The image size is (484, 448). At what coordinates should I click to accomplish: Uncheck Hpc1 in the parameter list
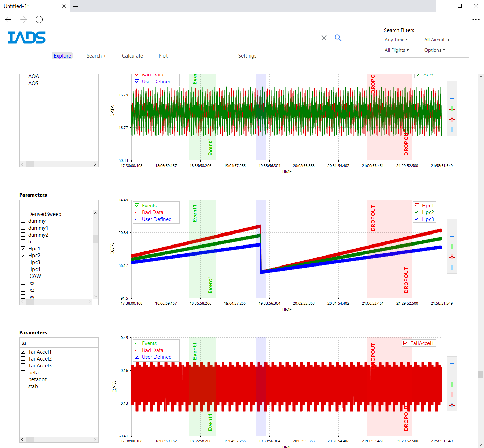(23, 248)
